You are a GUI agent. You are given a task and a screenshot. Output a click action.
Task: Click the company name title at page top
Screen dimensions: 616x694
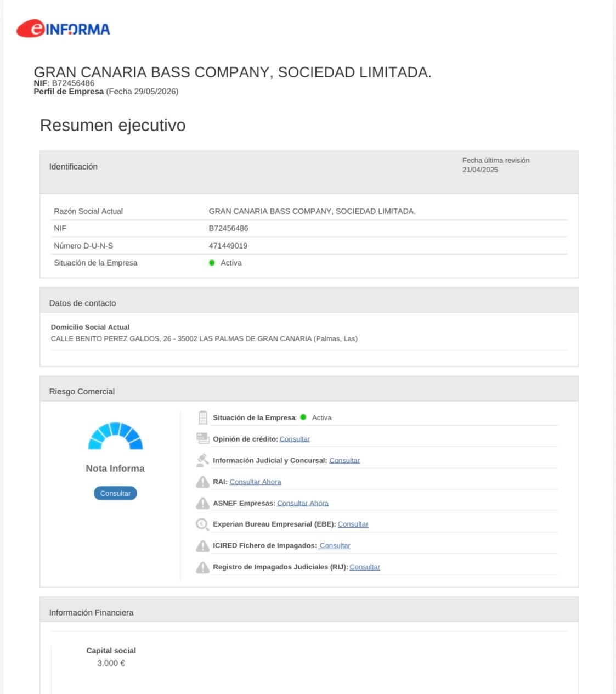(233, 72)
